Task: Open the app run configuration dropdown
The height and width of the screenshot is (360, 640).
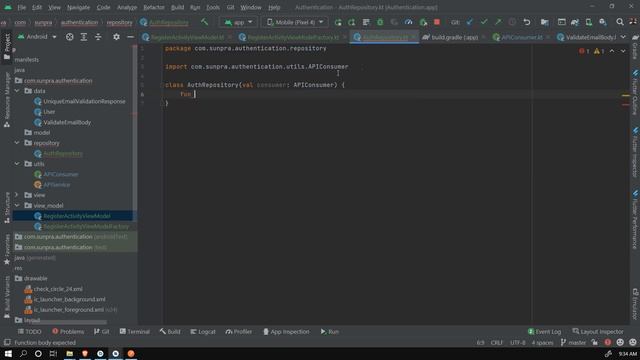Action: [x=238, y=22]
